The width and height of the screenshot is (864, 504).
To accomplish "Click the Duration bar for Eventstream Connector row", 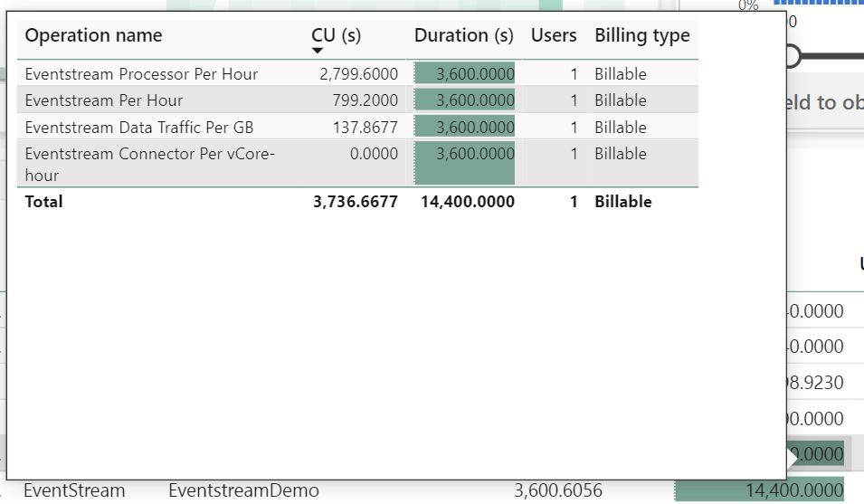I will (465, 163).
